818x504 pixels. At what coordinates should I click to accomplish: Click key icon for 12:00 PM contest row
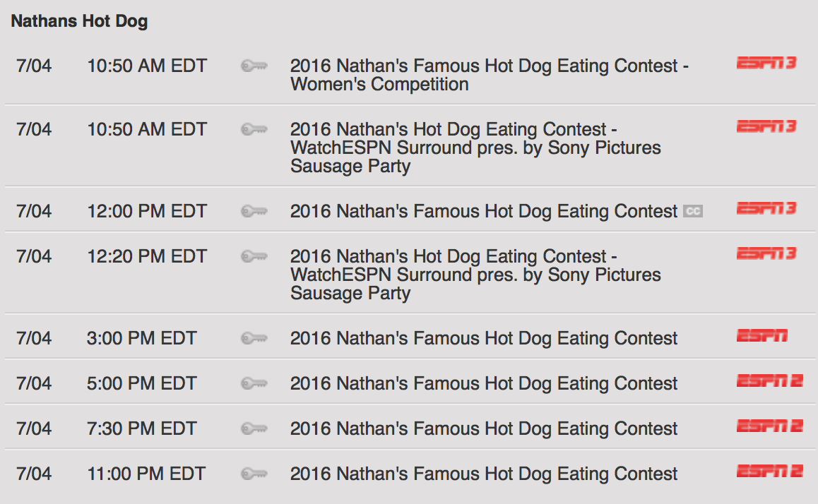coord(254,211)
